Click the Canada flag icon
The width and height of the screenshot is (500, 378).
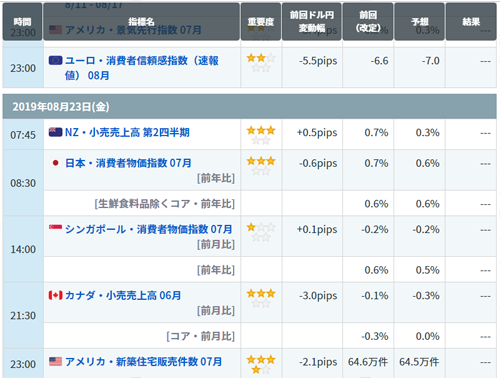click(x=55, y=295)
